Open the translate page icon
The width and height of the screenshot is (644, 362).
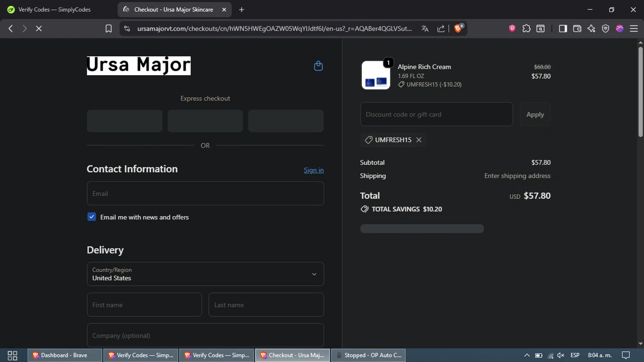[x=425, y=28]
